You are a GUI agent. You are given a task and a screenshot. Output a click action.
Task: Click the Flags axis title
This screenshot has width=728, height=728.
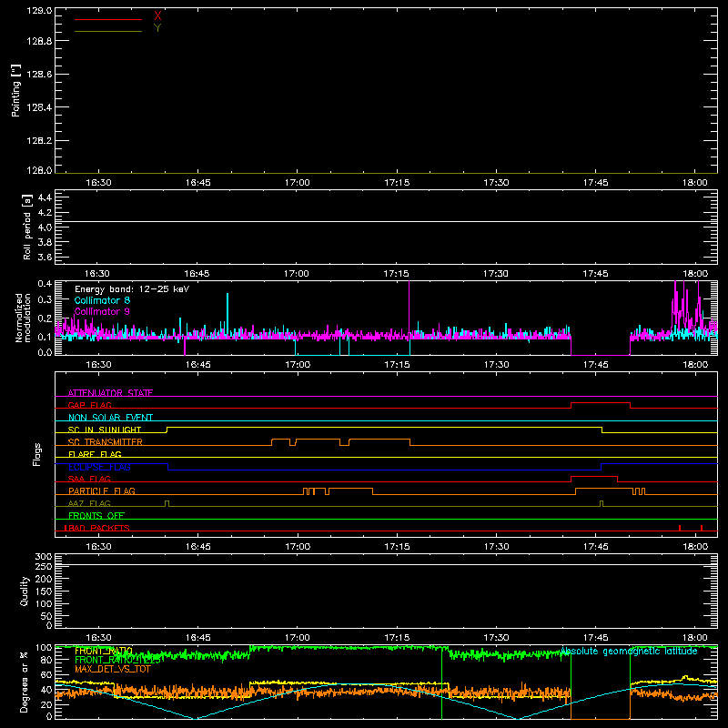(36, 454)
